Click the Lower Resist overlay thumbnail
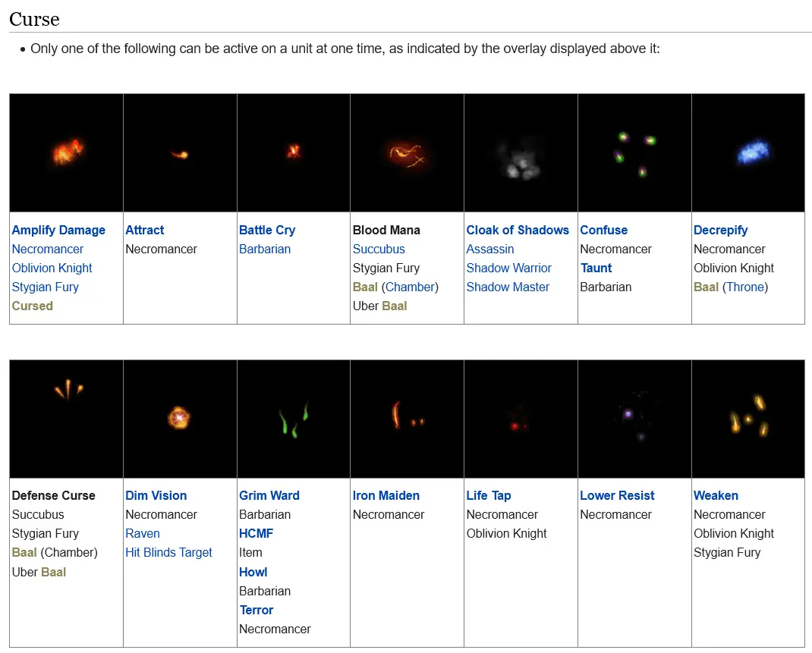 634,419
